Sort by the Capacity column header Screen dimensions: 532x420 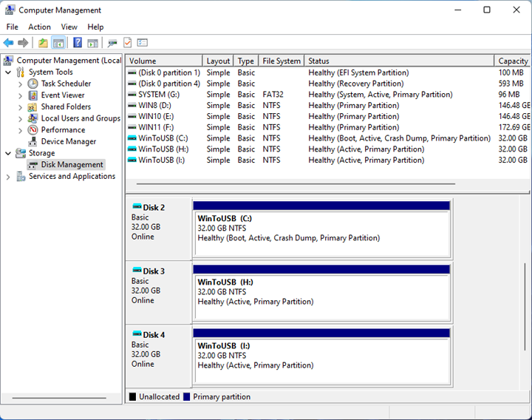[513, 61]
